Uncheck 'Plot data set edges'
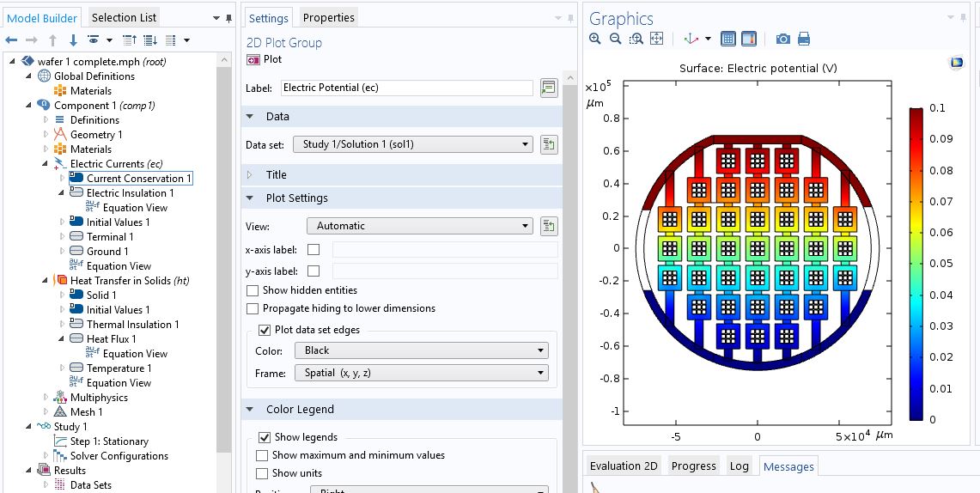Image resolution: width=980 pixels, height=493 pixels. pos(265,330)
